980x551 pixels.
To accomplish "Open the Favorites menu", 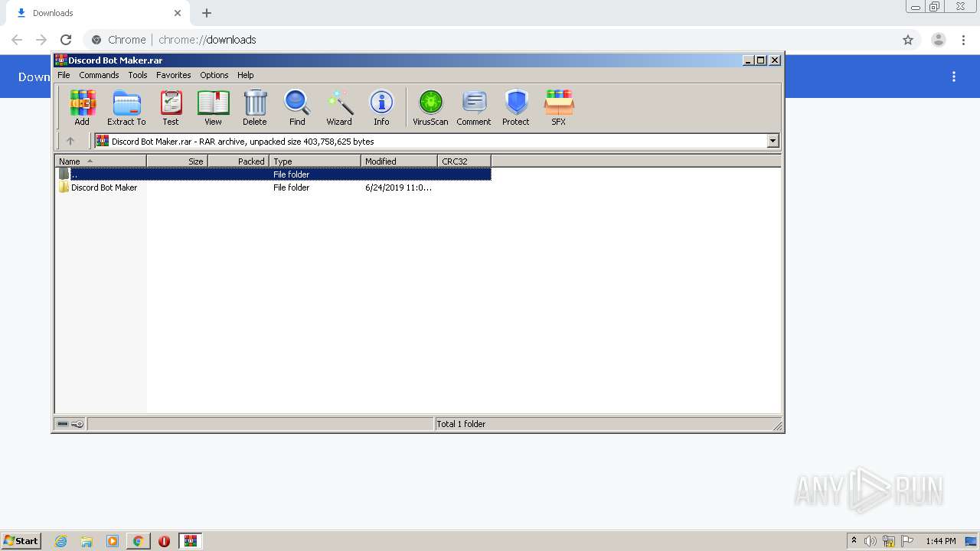I will click(x=174, y=75).
